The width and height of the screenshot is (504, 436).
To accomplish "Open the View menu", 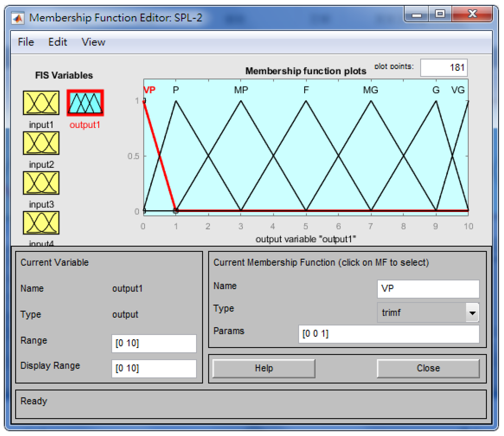I will click(93, 42).
